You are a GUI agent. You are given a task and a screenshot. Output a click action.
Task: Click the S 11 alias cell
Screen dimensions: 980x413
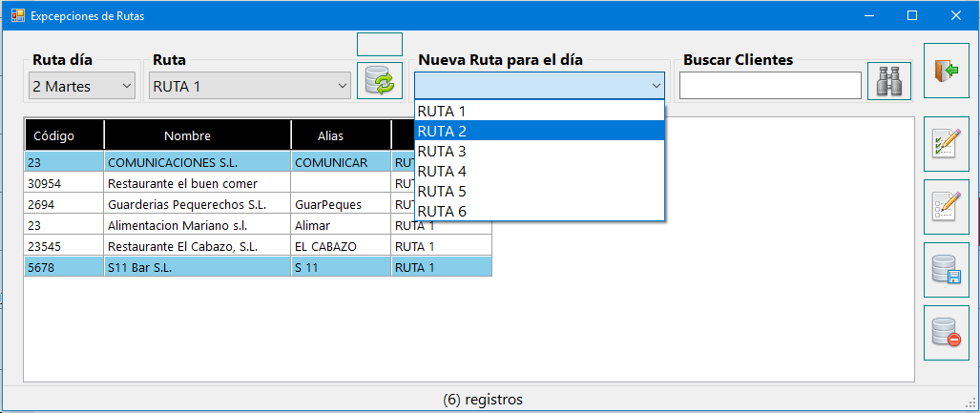coord(342,267)
